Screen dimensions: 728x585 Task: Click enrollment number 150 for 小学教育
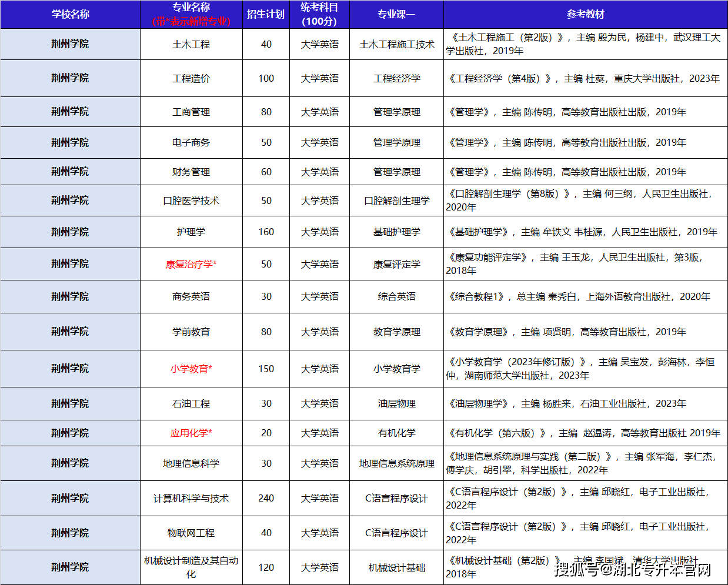click(x=266, y=369)
